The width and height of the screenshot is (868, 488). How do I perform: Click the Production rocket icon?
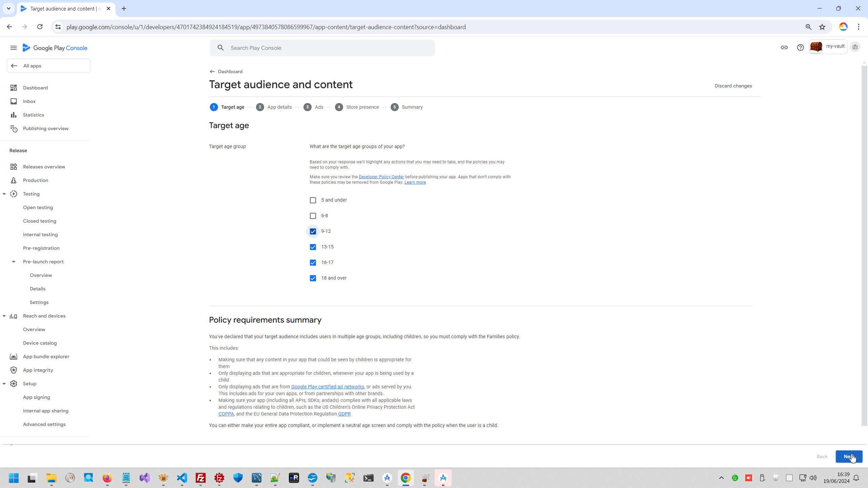pyautogui.click(x=14, y=180)
